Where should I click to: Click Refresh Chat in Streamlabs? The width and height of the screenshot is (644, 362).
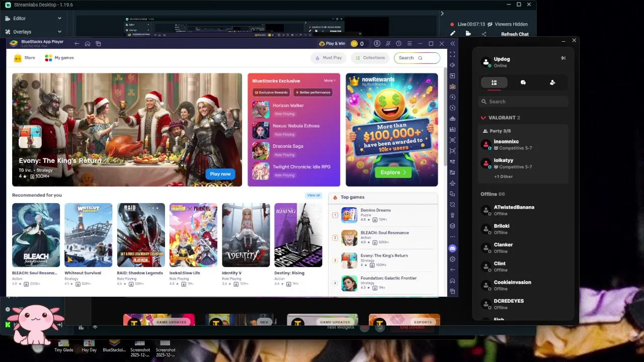(515, 34)
